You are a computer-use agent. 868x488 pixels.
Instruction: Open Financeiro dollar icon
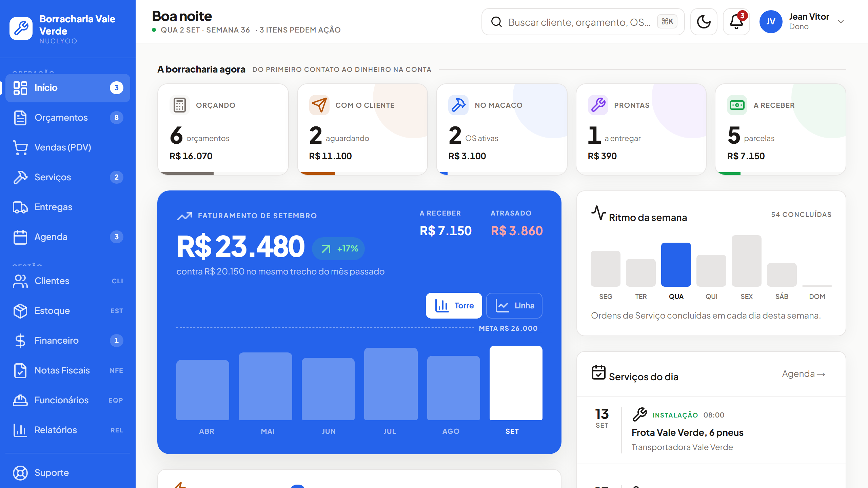[20, 341]
